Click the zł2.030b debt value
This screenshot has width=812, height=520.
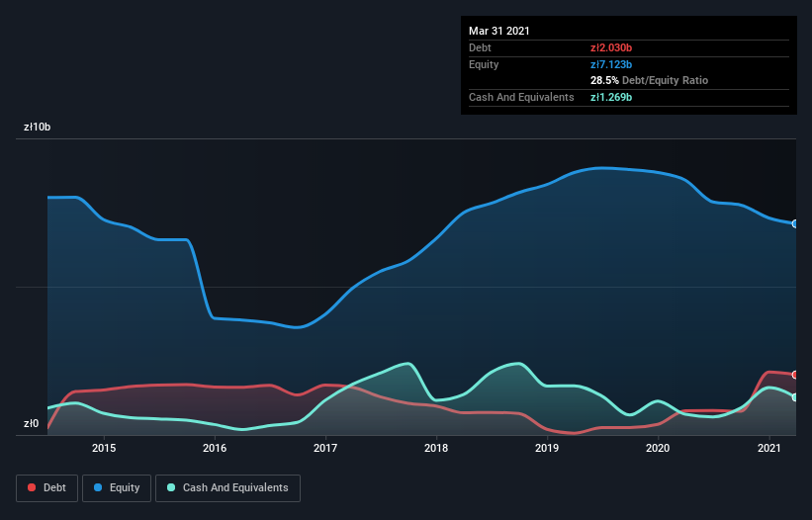(x=611, y=47)
